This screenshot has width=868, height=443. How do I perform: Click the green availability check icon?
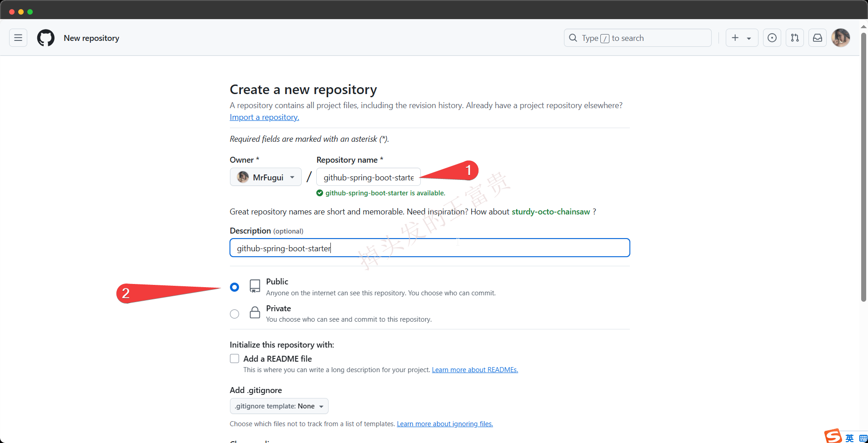(x=319, y=193)
